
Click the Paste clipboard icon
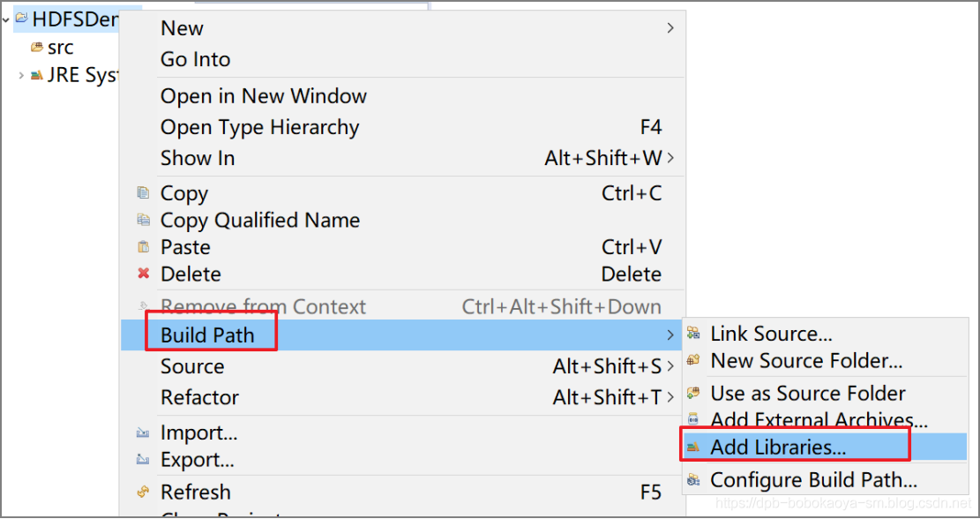(143, 247)
